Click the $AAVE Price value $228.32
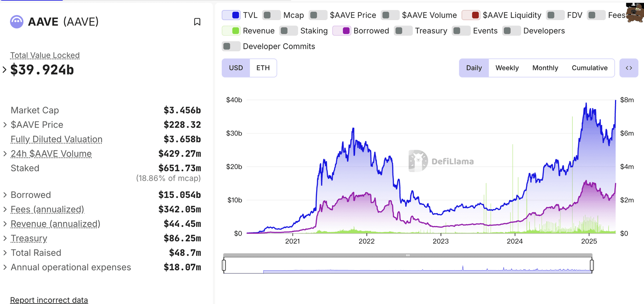Viewport: 644px width, 304px height. (x=182, y=125)
